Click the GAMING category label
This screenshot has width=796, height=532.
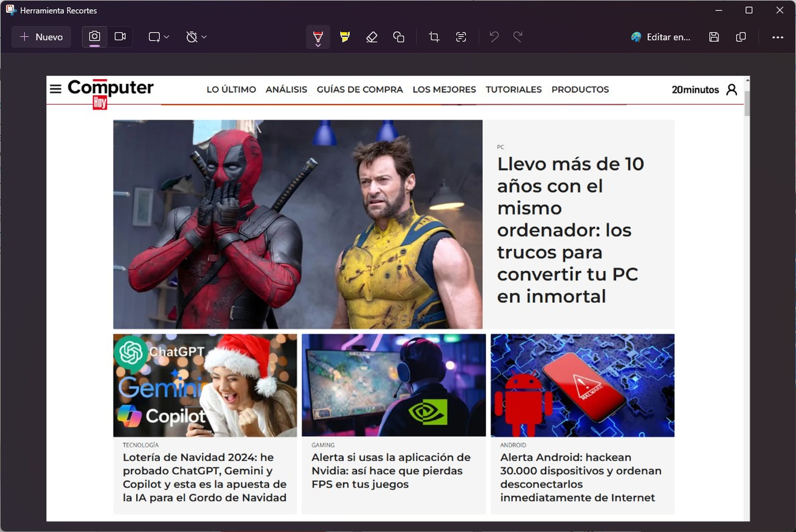(x=323, y=445)
